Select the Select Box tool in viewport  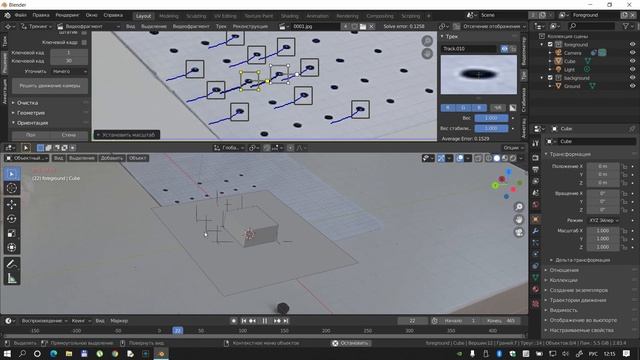11,174
